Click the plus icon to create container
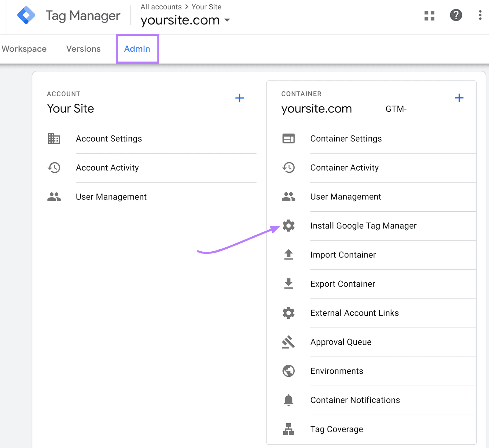 tap(459, 98)
